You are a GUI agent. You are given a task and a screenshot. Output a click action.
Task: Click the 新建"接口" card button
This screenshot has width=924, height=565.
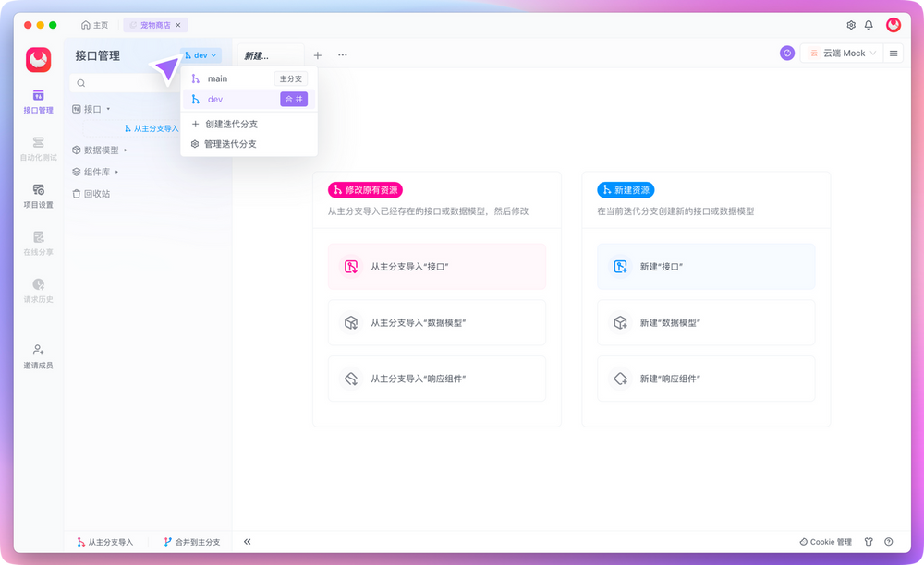(x=706, y=266)
